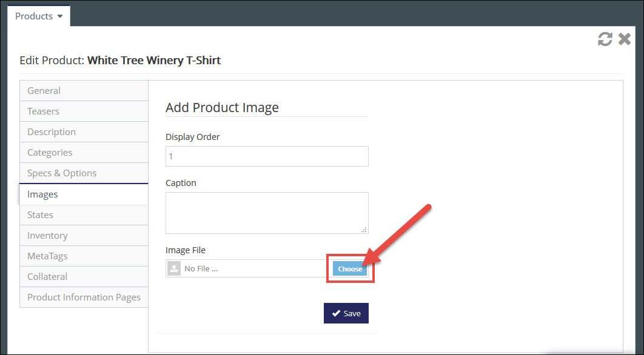Viewport: 644px width, 355px height.
Task: Click the upload icon beside No File
Action: (x=174, y=269)
